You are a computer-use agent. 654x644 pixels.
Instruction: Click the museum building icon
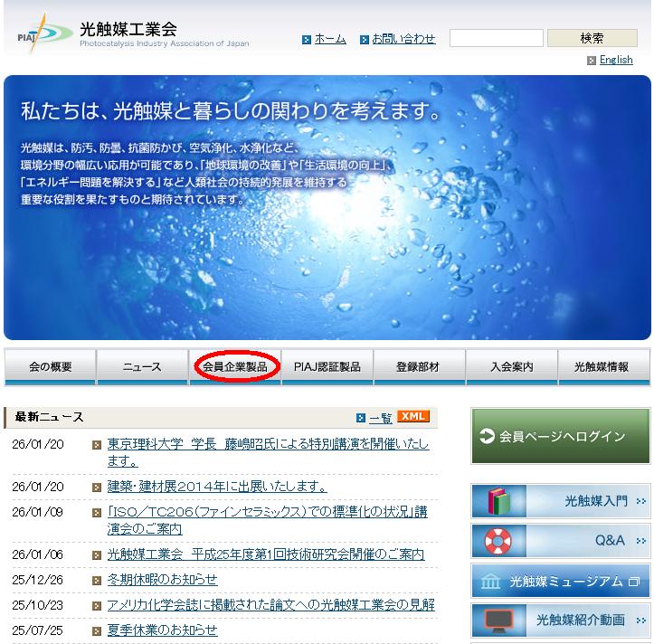tap(490, 582)
